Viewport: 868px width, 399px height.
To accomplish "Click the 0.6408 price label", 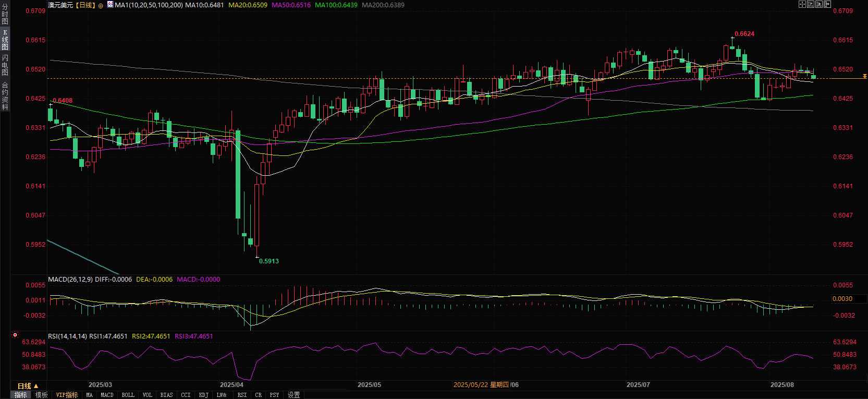I will pyautogui.click(x=63, y=100).
